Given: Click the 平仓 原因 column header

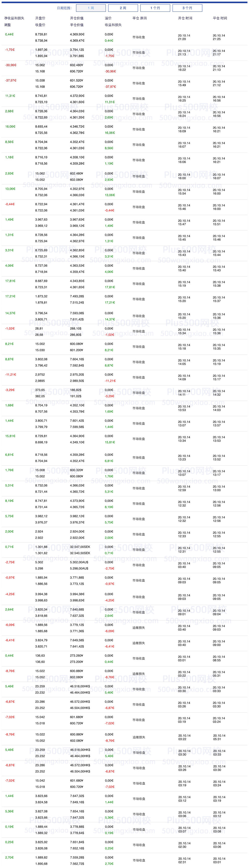Looking at the screenshot, I should pyautogui.click(x=139, y=18).
